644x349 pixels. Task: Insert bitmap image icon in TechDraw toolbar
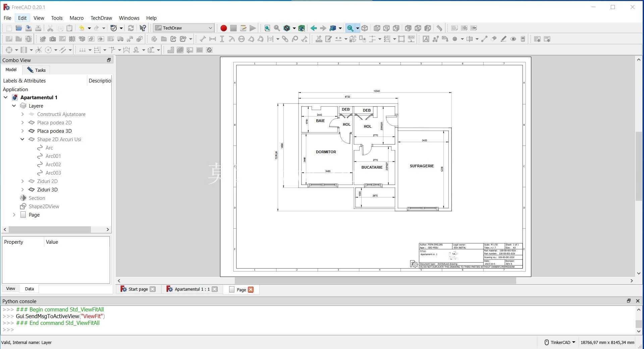[200, 50]
